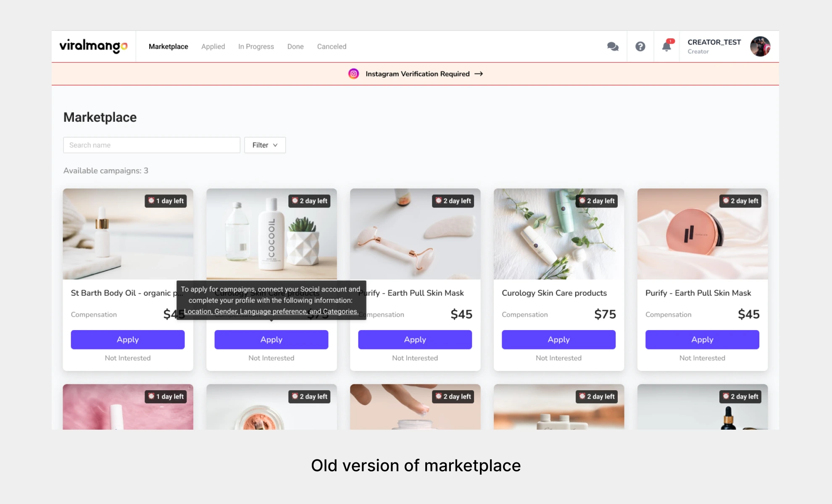The width and height of the screenshot is (832, 504).
Task: Click the Viralmango logo
Action: click(x=93, y=46)
